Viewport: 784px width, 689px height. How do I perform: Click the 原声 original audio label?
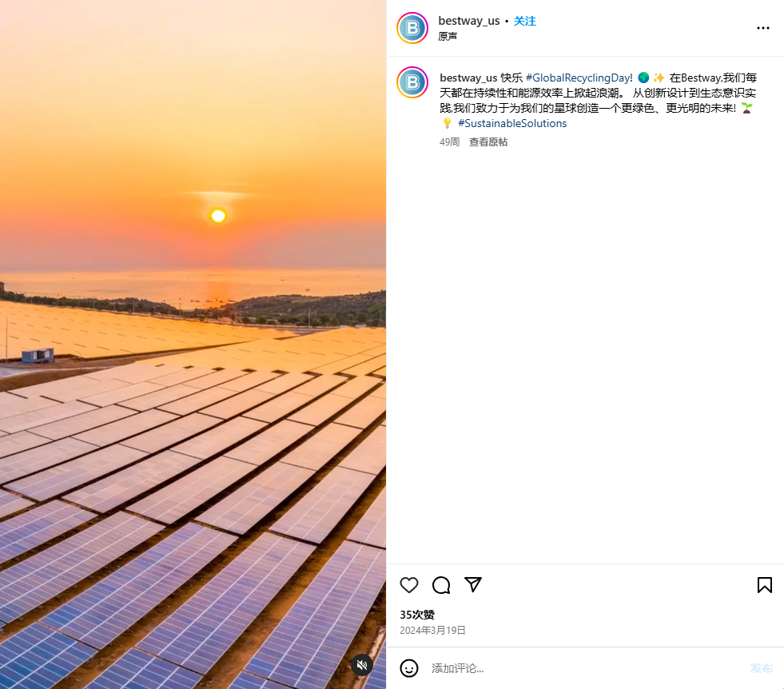point(448,37)
